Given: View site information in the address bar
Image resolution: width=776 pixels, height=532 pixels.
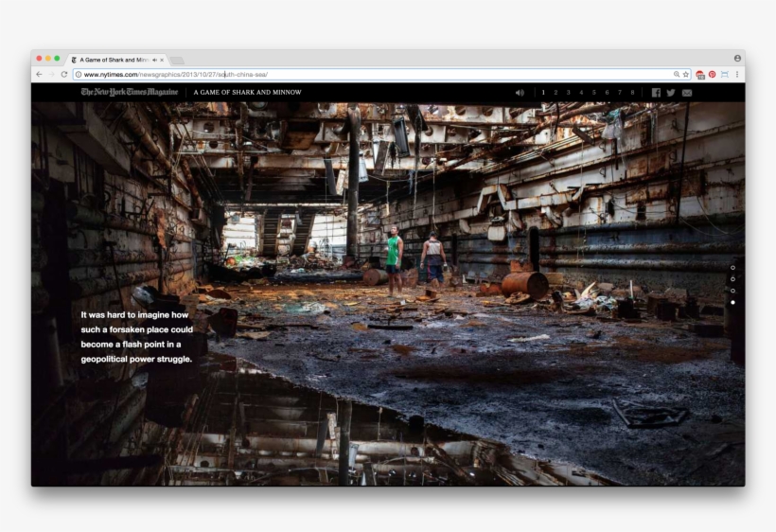Looking at the screenshot, I should click(78, 74).
